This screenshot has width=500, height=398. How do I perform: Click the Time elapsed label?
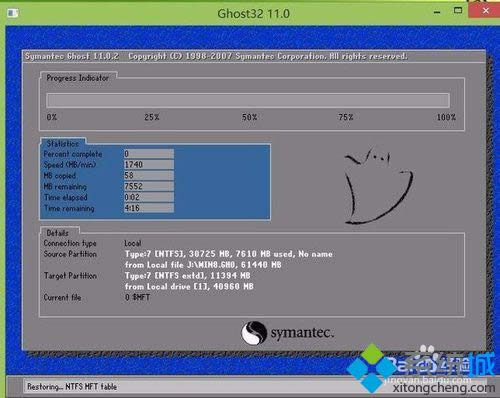tap(66, 197)
